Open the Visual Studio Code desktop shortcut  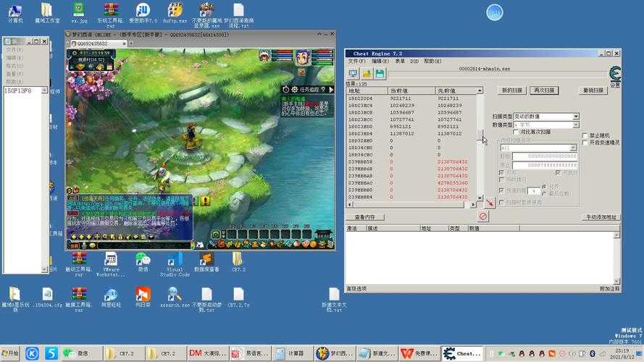pos(175,265)
